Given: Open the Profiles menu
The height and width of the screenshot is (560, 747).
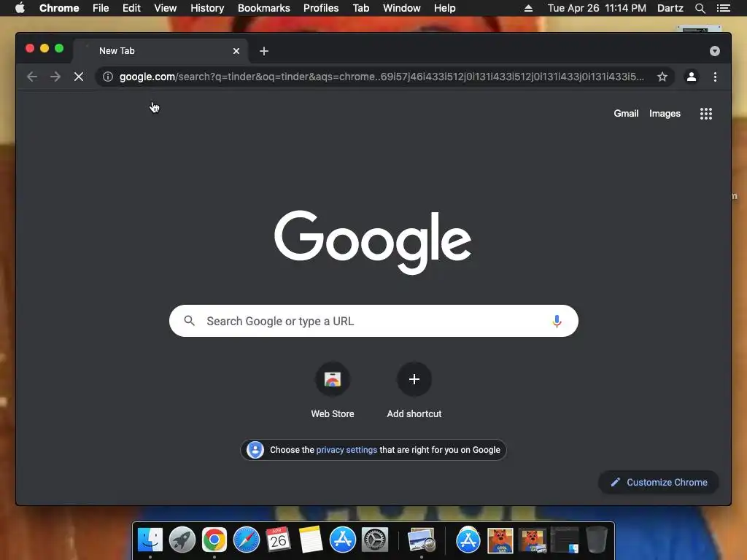Looking at the screenshot, I should 321,8.
